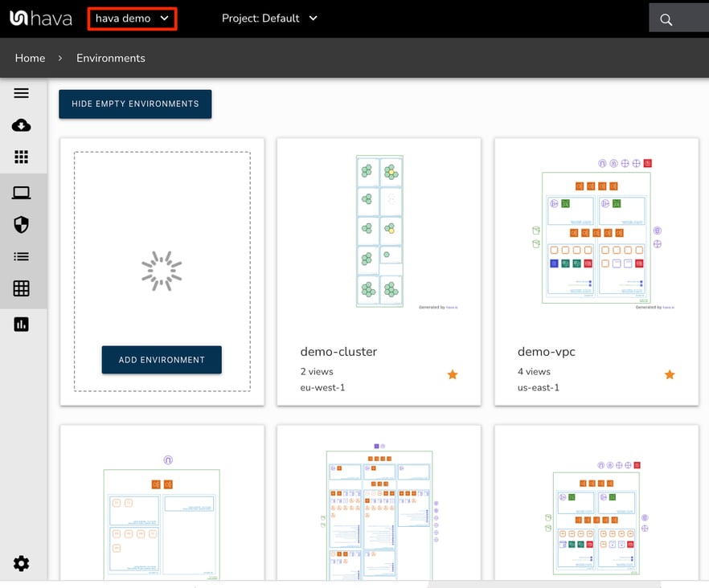
Task: Click the Home breadcrumb link
Action: pos(30,58)
